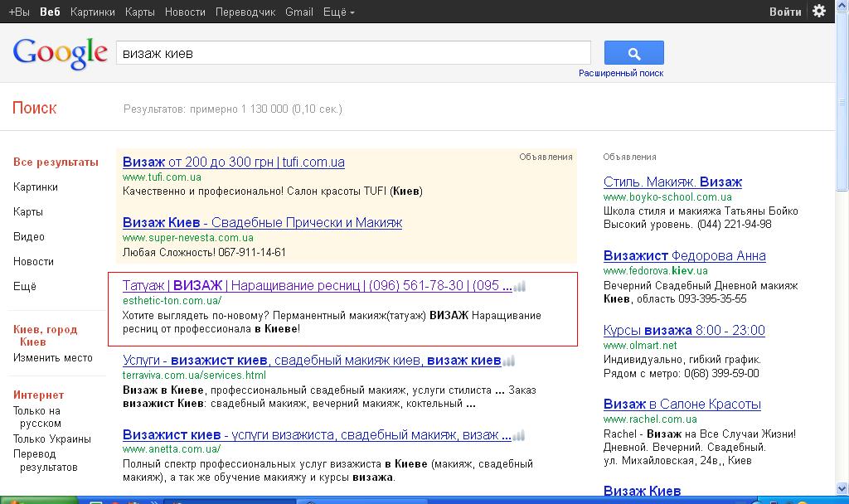
Task: Select Картинки filter in left sidebar
Action: point(35,187)
